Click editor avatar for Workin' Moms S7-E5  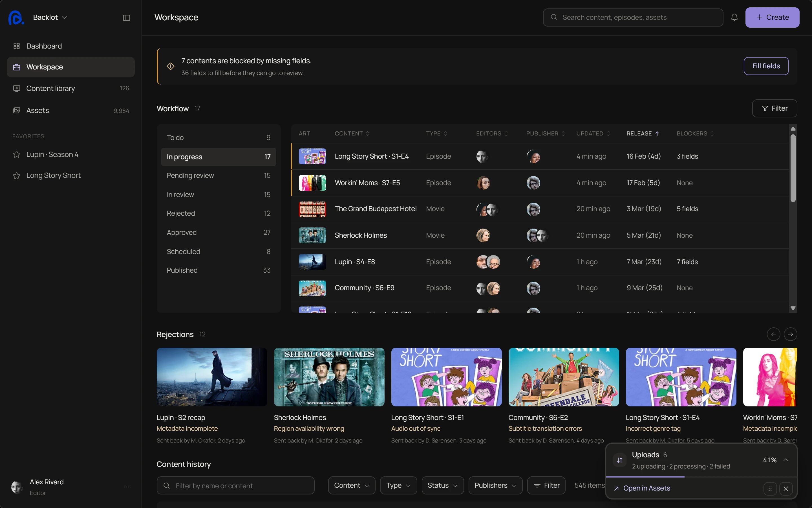point(483,183)
